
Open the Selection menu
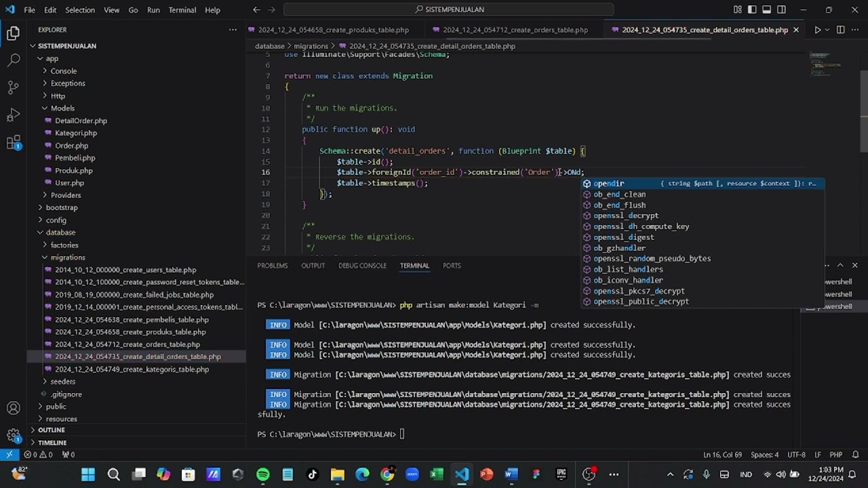(80, 9)
